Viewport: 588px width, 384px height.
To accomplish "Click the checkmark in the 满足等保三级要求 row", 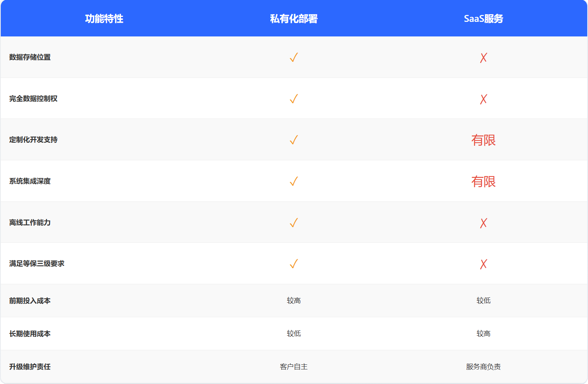I will pyautogui.click(x=294, y=264).
